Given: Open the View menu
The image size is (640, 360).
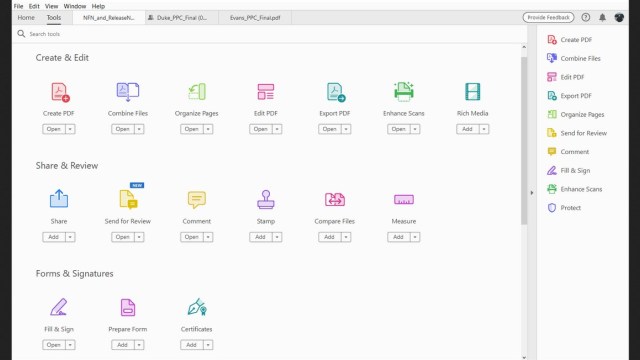Looking at the screenshot, I should click(51, 6).
